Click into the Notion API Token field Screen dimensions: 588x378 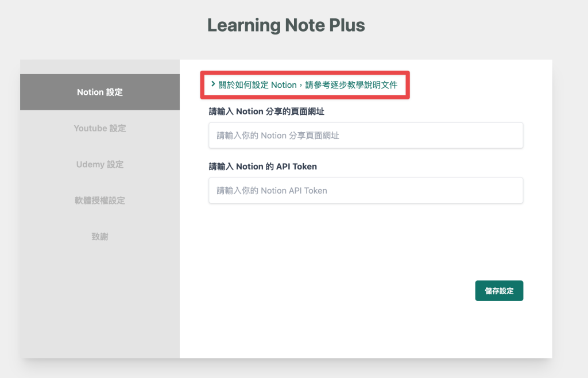pos(366,191)
